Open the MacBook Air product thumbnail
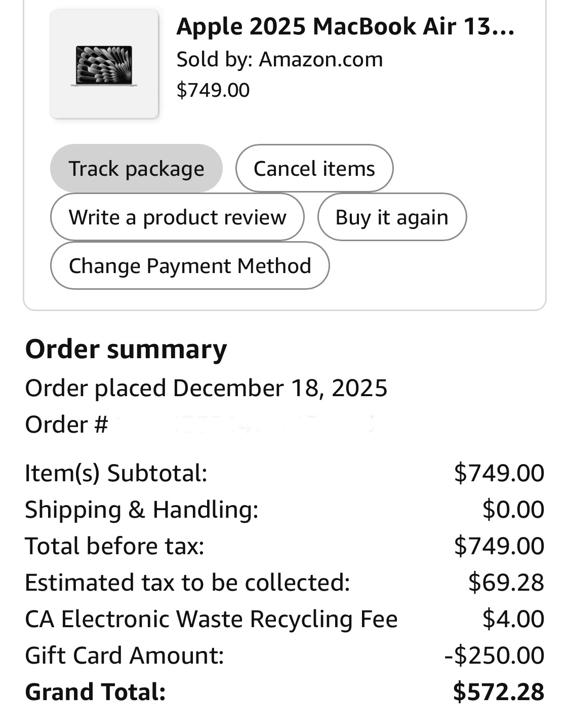Viewport: 569px width, 728px height. pyautogui.click(x=104, y=65)
